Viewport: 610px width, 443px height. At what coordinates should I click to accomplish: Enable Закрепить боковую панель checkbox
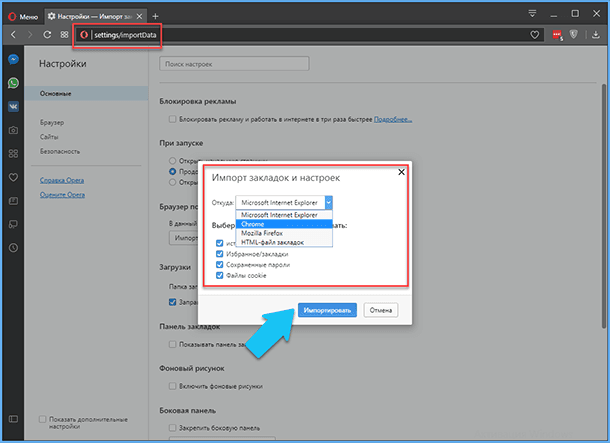click(x=172, y=428)
